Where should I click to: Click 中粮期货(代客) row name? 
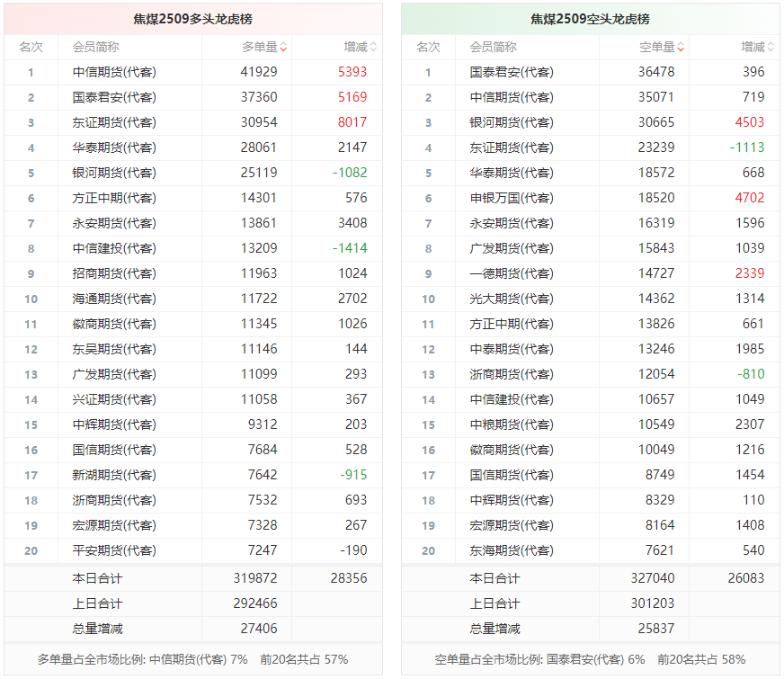tap(512, 424)
